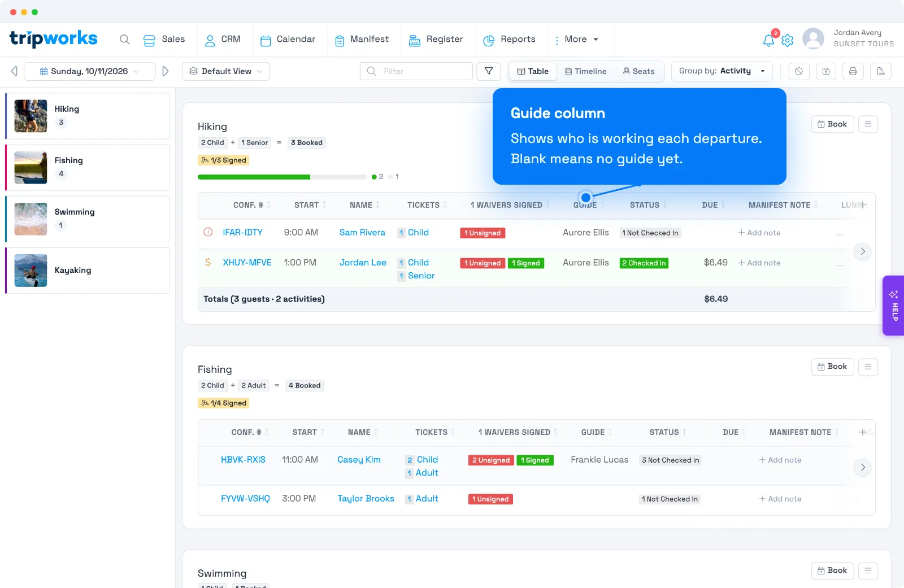The width and height of the screenshot is (904, 588).
Task: Expand the More navigation menu
Action: pyautogui.click(x=576, y=40)
